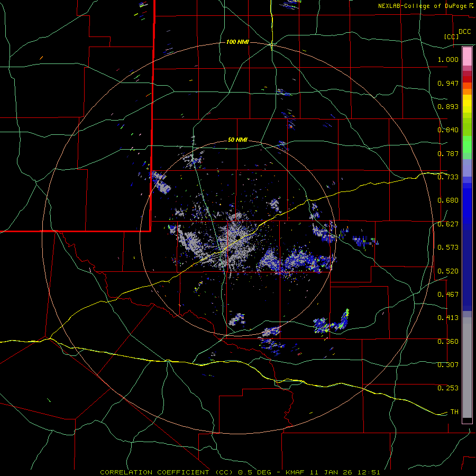The image size is (476, 476).
Task: Click the 100 NMI range ring label
Action: tap(237, 42)
